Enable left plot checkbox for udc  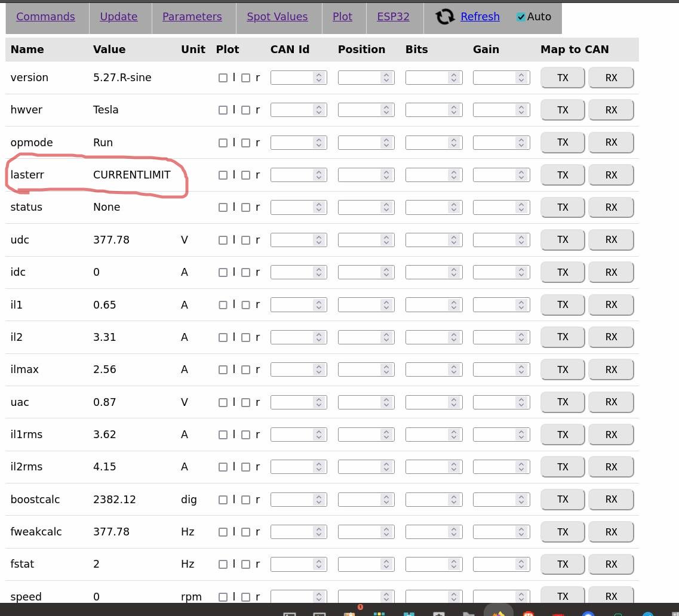[223, 240]
